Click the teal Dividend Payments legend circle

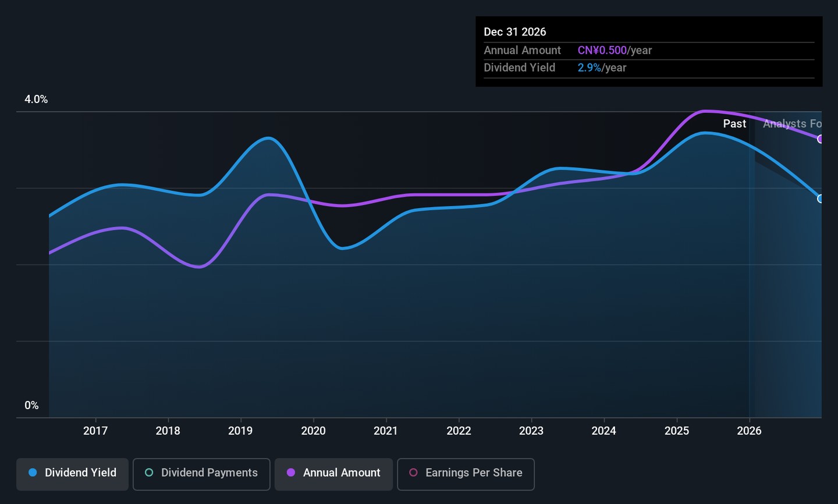[149, 473]
